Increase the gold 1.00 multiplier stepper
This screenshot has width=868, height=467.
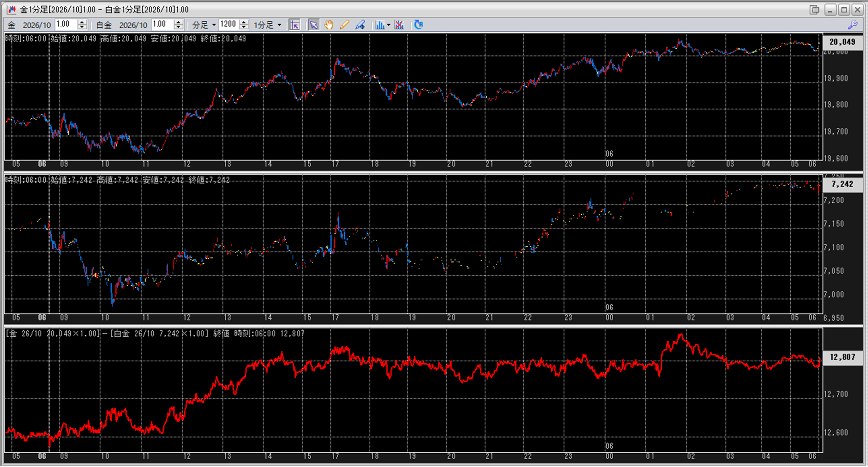pos(82,22)
